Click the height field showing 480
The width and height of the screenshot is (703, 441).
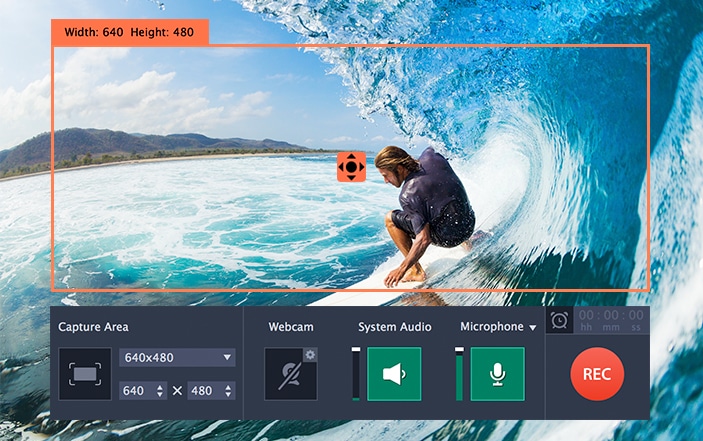(203, 390)
